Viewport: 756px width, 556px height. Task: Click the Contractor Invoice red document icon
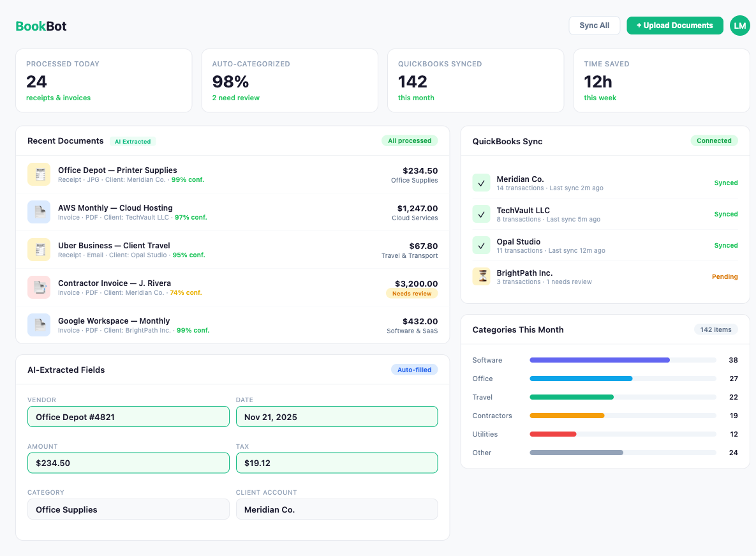[39, 287]
